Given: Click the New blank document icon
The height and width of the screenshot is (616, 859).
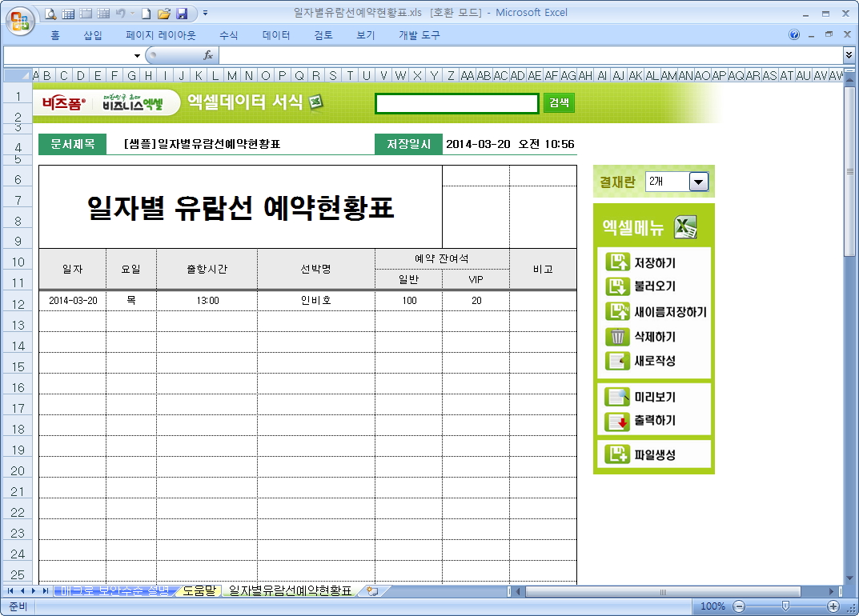Looking at the screenshot, I should coord(147,13).
